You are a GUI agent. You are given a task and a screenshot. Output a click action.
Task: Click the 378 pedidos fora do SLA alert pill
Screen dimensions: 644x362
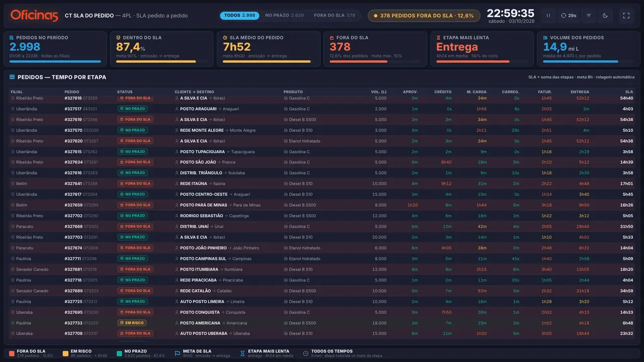point(424,16)
